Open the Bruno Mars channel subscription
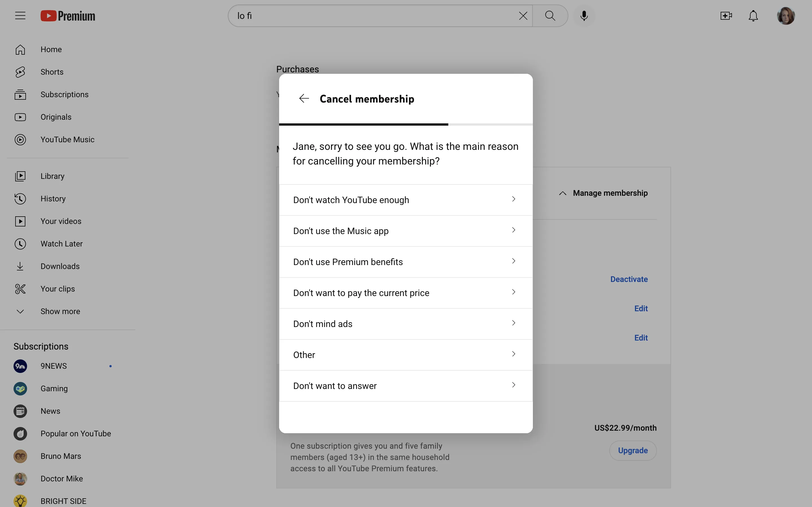 pos(60,456)
